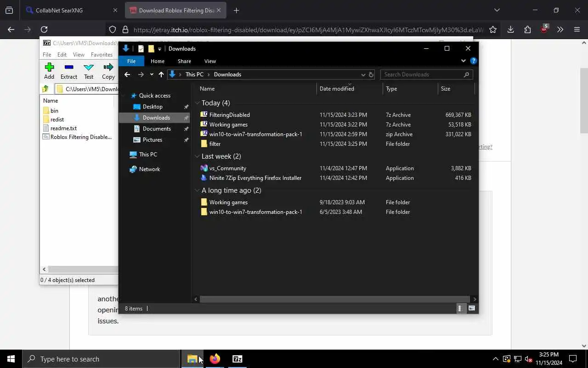The image size is (588, 368).
Task: Open File Explorer from taskbar
Action: click(x=192, y=359)
